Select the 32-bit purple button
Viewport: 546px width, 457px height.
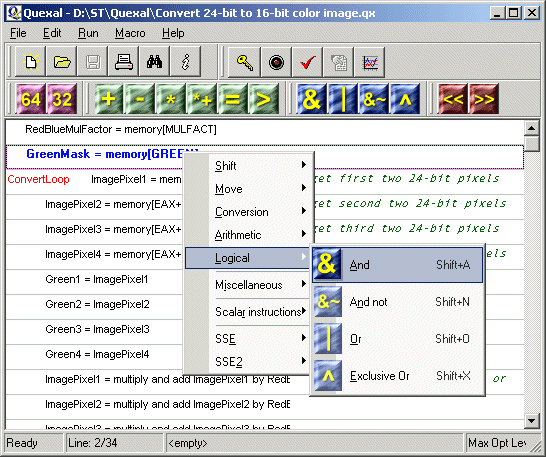(62, 99)
